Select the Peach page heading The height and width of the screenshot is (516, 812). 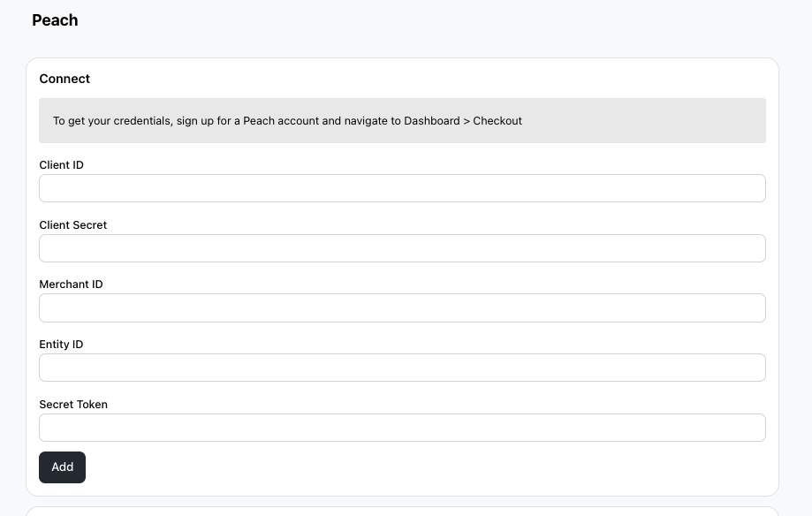55,20
